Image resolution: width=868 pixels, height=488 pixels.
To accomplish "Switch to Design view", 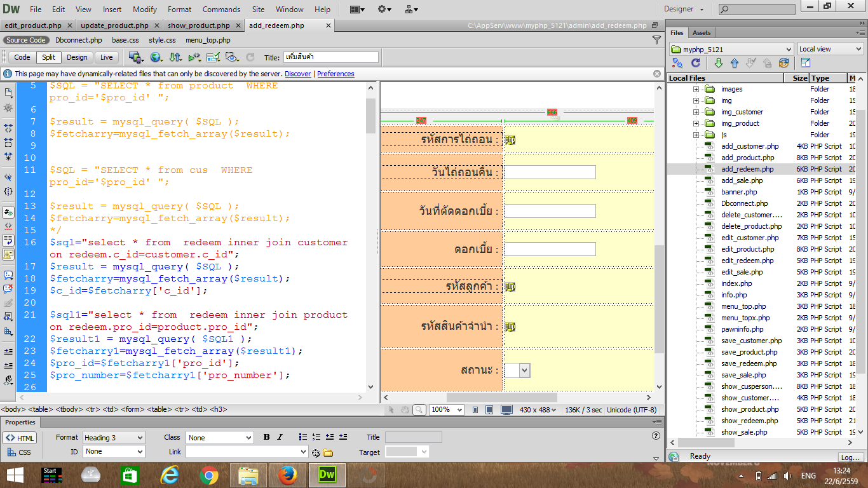I will pyautogui.click(x=77, y=57).
